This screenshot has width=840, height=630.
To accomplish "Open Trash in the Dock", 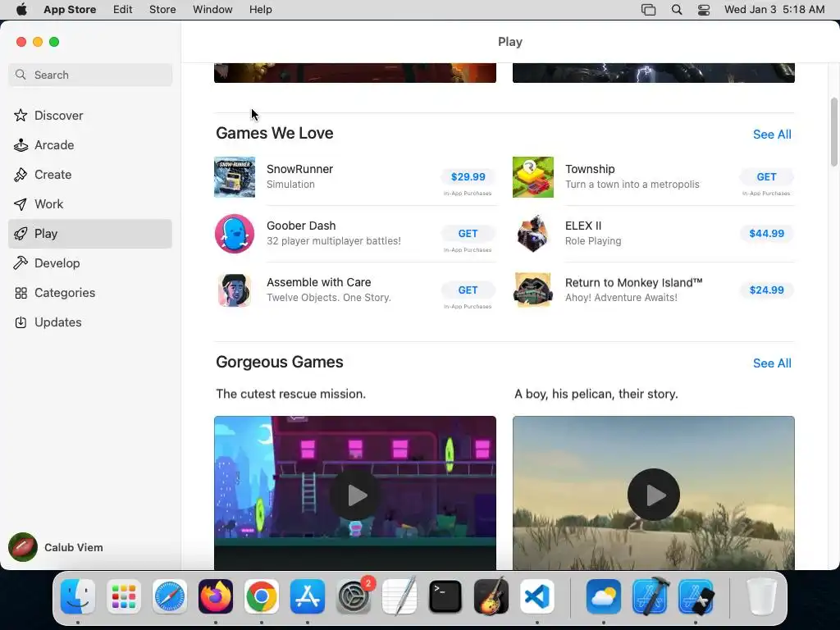I will coord(761,596).
